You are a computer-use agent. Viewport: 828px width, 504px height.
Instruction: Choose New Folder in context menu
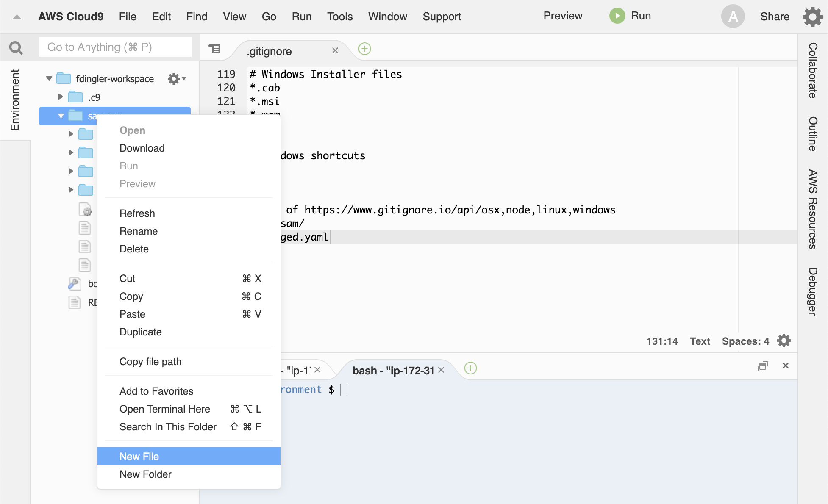pyautogui.click(x=189, y=474)
